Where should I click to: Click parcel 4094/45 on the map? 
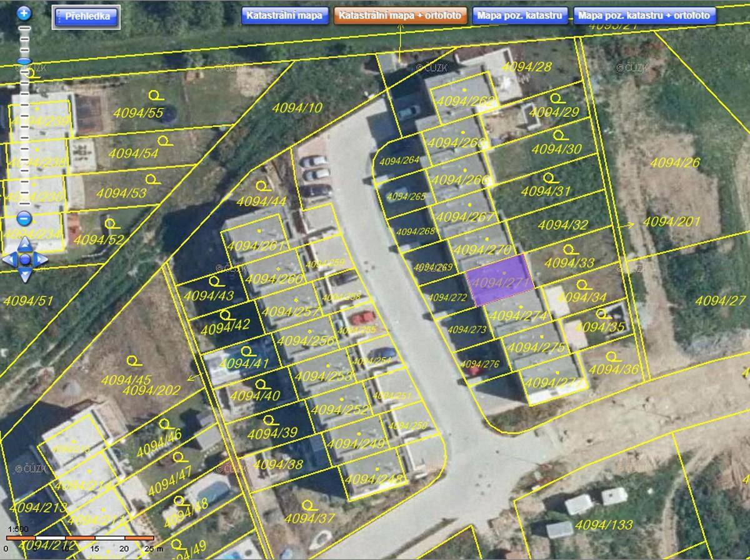pos(126,379)
